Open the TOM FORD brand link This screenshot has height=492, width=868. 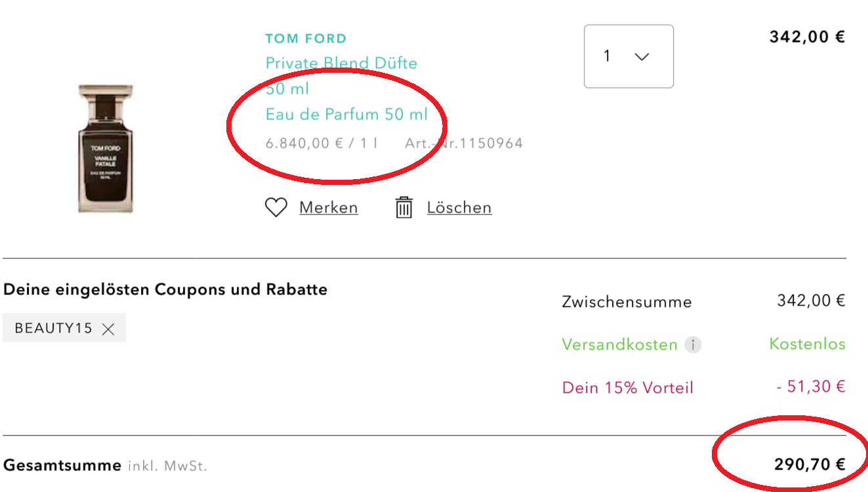(306, 39)
